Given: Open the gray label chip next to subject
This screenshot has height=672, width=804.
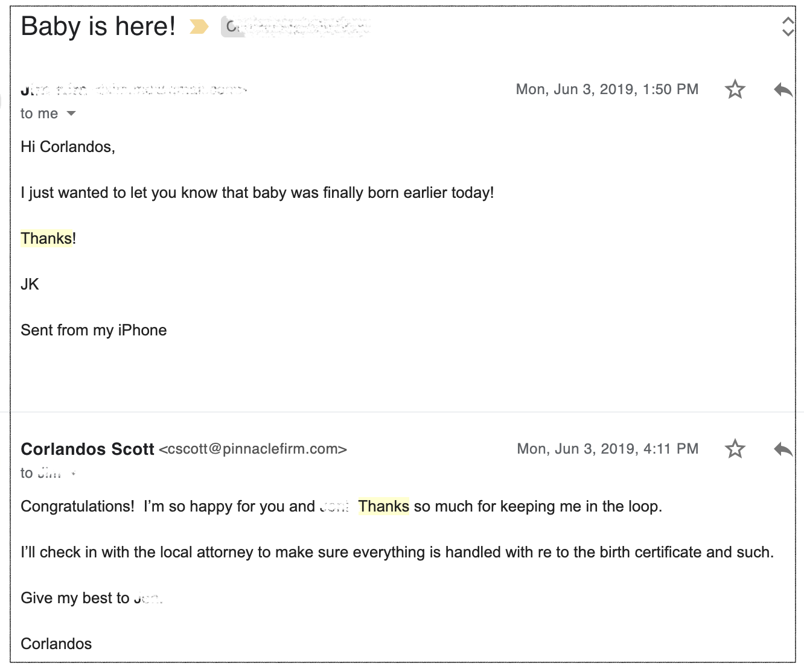Looking at the screenshot, I should 296,27.
